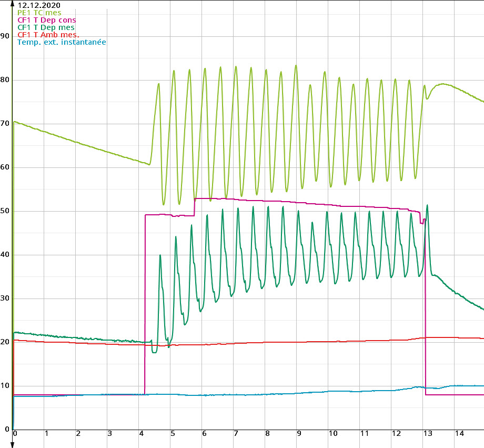The height and width of the screenshot is (448, 484).
Task: Click the up arrowhead atop the Y-axis
Action: point(12,4)
